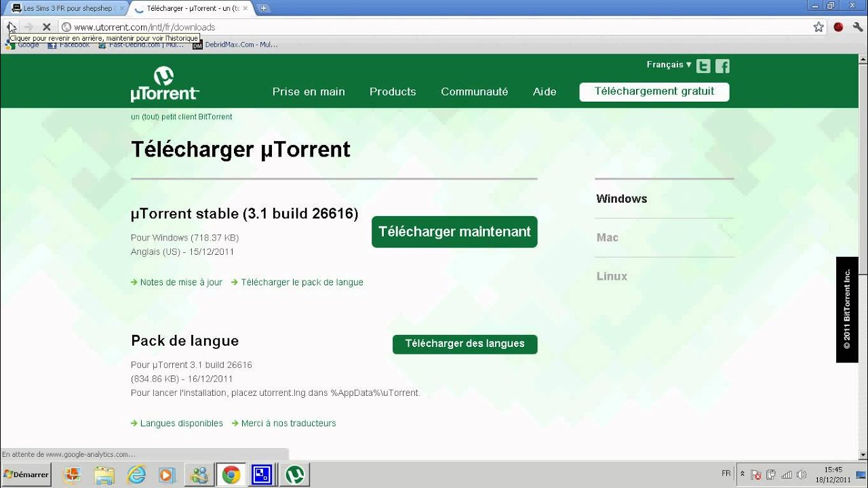The width and height of the screenshot is (868, 488).
Task: Launch Internet Explorer from taskbar
Action: [x=136, y=474]
